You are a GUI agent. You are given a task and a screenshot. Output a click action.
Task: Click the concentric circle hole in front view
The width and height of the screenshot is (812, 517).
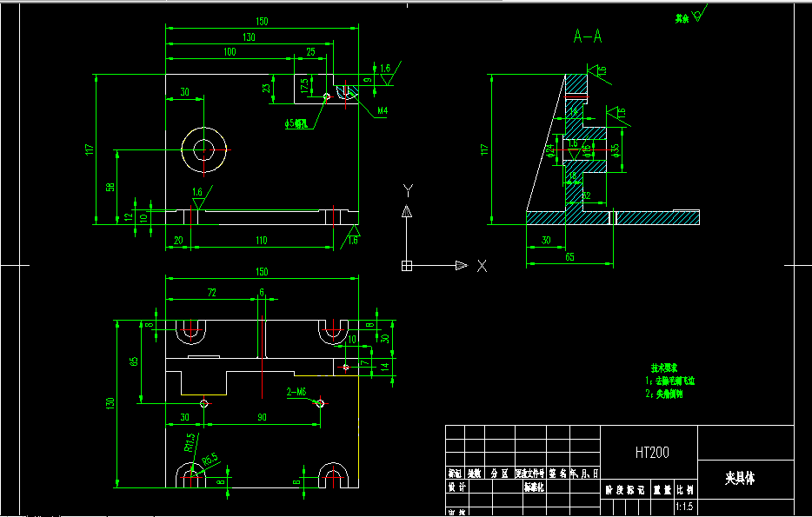(204, 149)
